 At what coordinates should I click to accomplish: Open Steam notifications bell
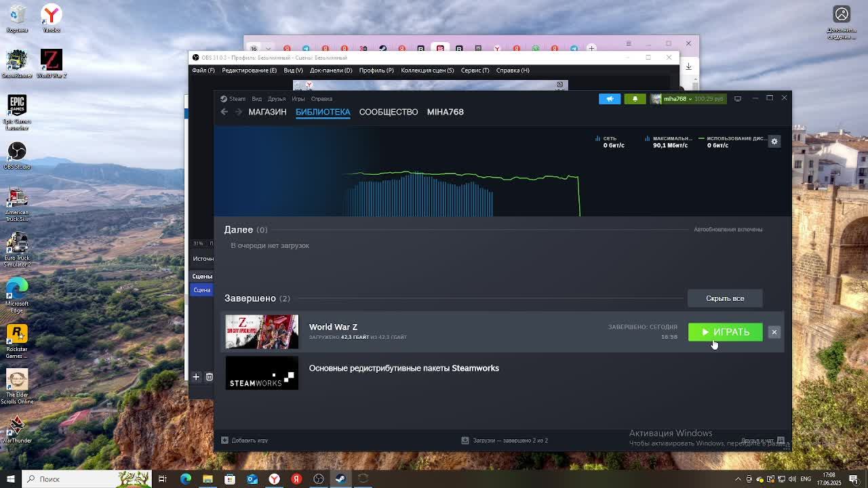(x=635, y=99)
